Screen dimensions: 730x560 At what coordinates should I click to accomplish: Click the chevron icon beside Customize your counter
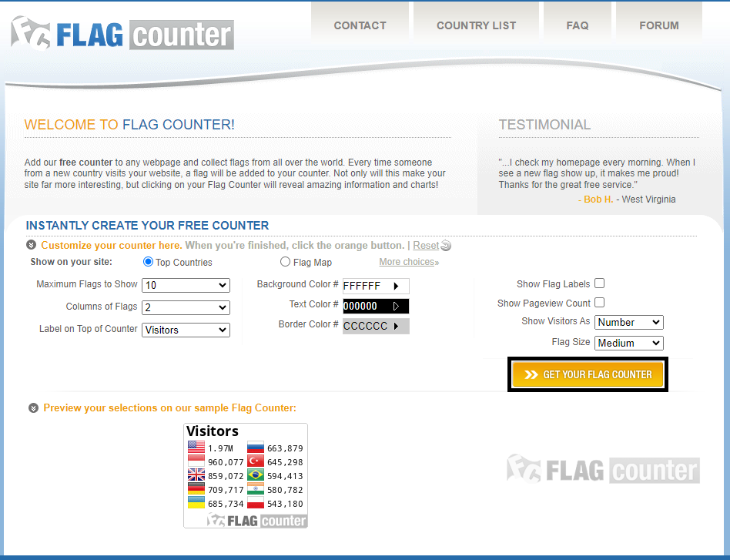click(32, 245)
